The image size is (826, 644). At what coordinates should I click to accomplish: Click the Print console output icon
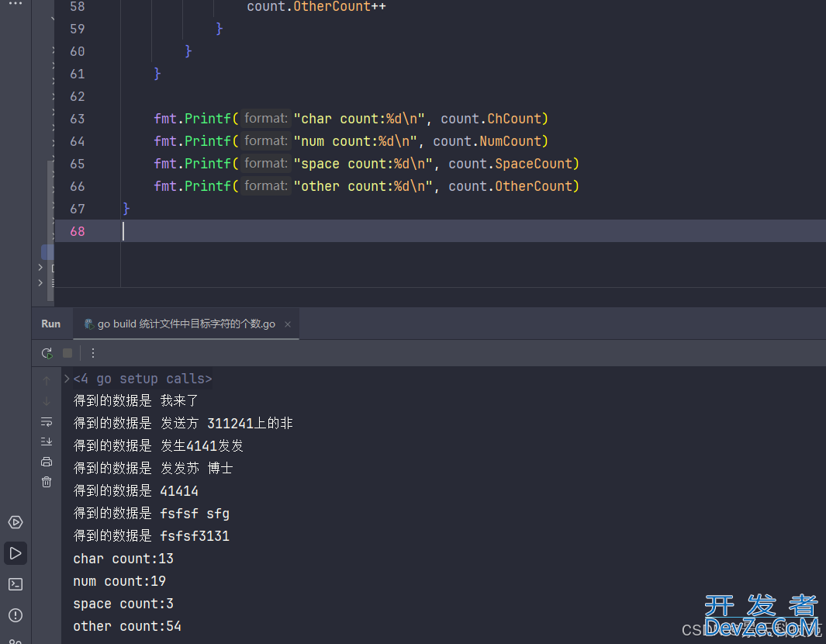point(47,462)
